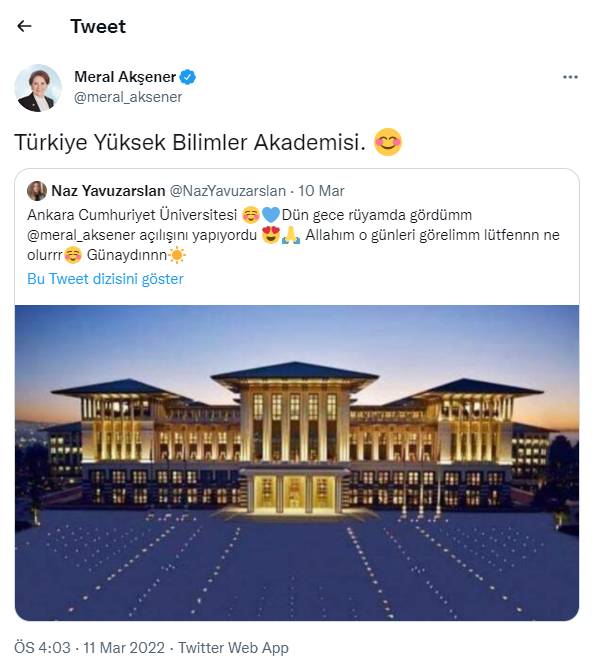Viewport: 592px width, 669px height.
Task: Open the Meral Akşener display name
Action: pyautogui.click(x=125, y=77)
